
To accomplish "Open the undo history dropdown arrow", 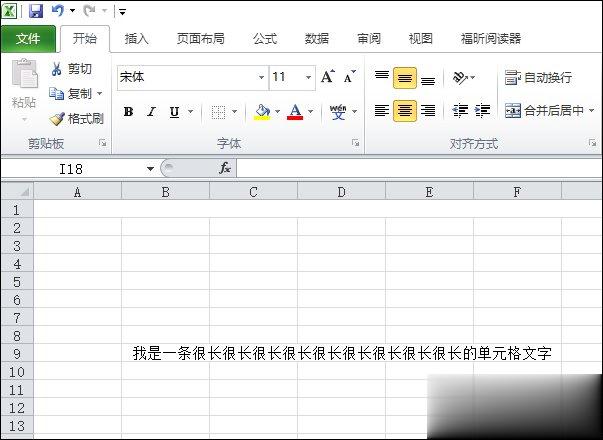I will pos(72,11).
